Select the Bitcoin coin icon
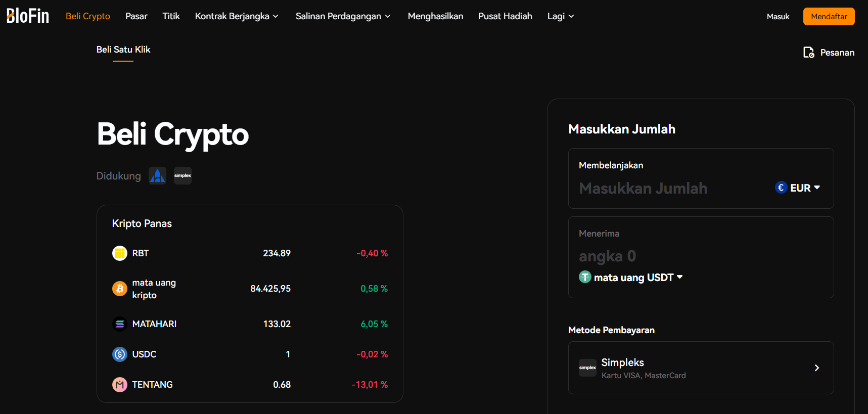The height and width of the screenshot is (414, 868). (120, 289)
